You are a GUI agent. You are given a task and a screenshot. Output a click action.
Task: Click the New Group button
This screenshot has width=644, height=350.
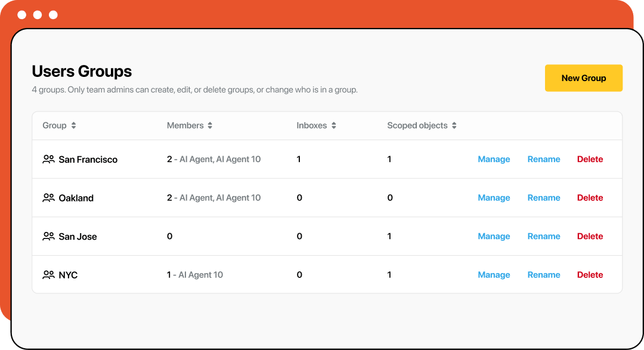click(584, 78)
